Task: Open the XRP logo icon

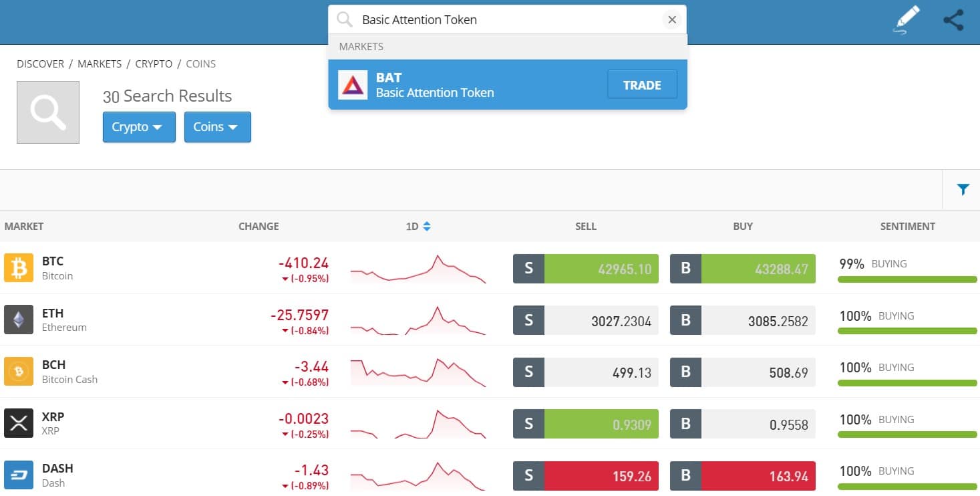Action: (19, 423)
